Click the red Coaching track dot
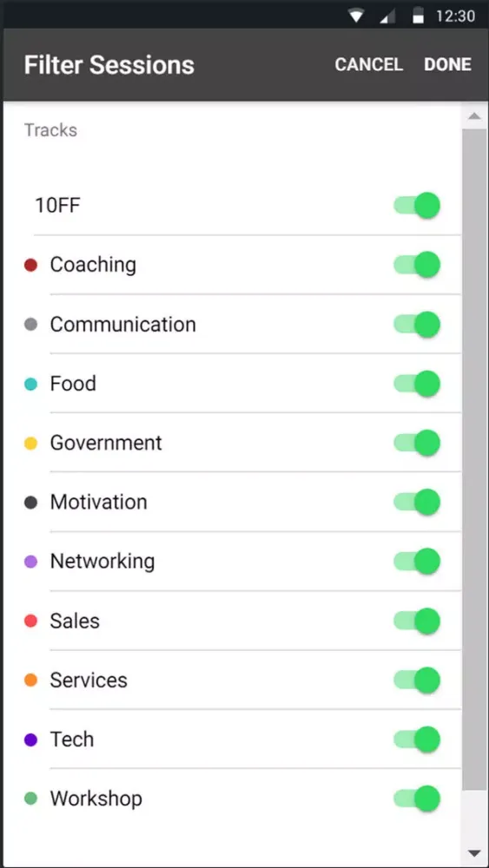The width and height of the screenshot is (489, 868). click(31, 265)
